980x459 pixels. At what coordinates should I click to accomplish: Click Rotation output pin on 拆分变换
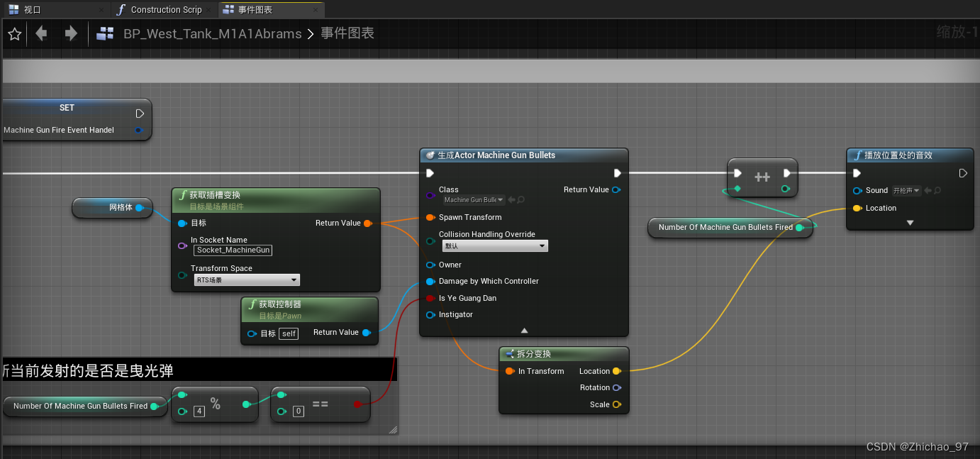616,387
